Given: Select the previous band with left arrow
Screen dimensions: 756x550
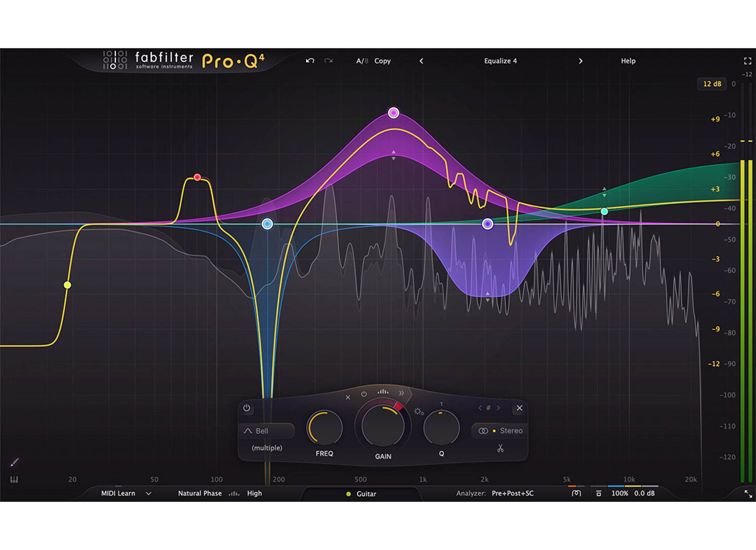Looking at the screenshot, I should click(480, 408).
